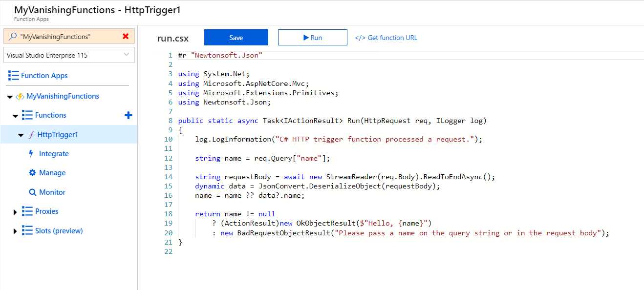Click the Function Apps list icon
The image size is (644, 290).
(x=14, y=76)
